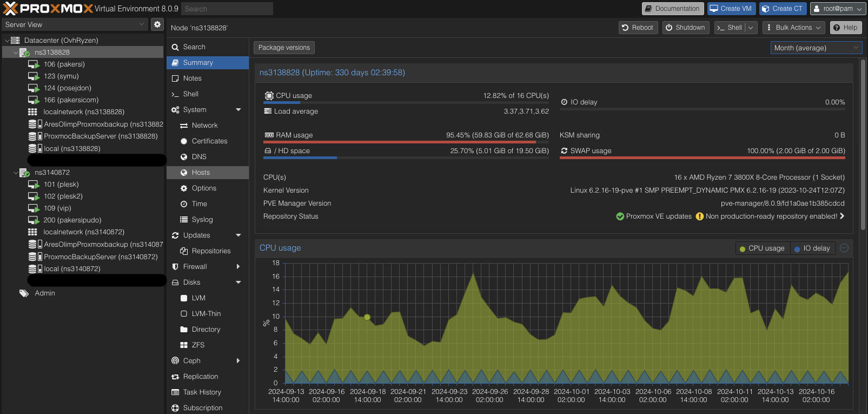Click the Syslog list icon

click(184, 220)
